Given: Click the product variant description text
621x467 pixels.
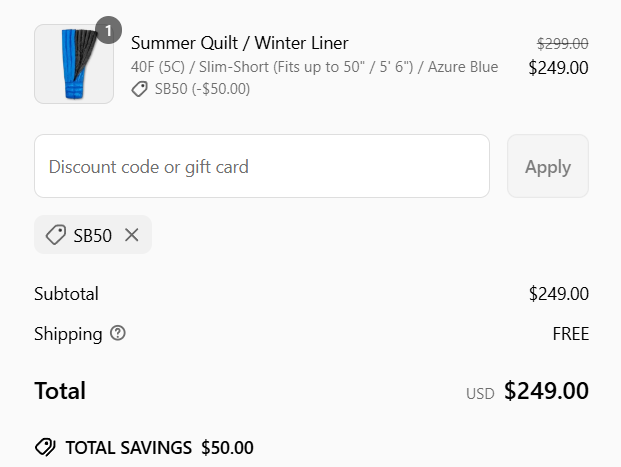Looking at the screenshot, I should tap(314, 67).
